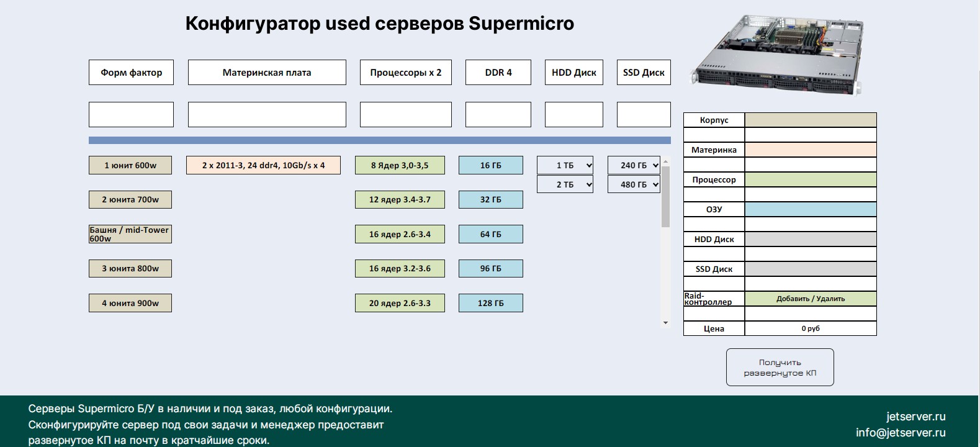Click info@jetserver.ru email address
The height and width of the screenshot is (447, 980).
(901, 433)
